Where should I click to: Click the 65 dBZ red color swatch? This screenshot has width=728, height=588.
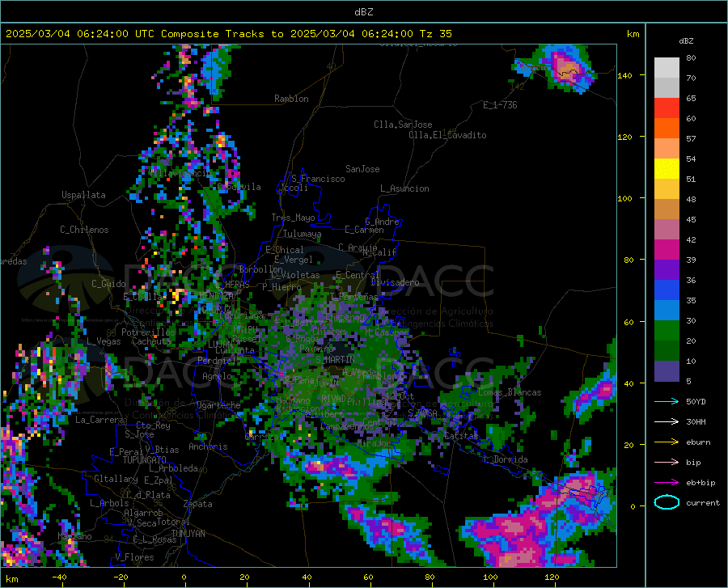[667, 108]
